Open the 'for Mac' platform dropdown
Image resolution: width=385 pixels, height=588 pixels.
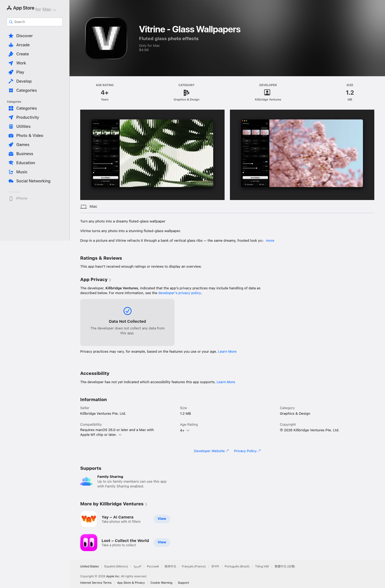tap(46, 10)
